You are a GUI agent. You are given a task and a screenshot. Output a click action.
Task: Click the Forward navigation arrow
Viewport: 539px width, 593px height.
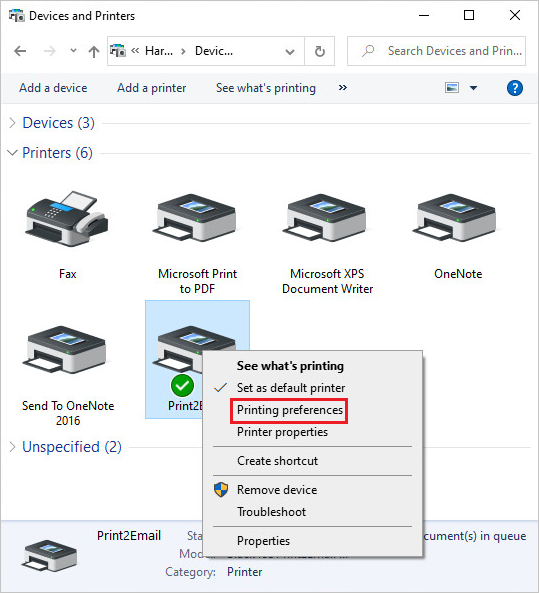point(50,51)
